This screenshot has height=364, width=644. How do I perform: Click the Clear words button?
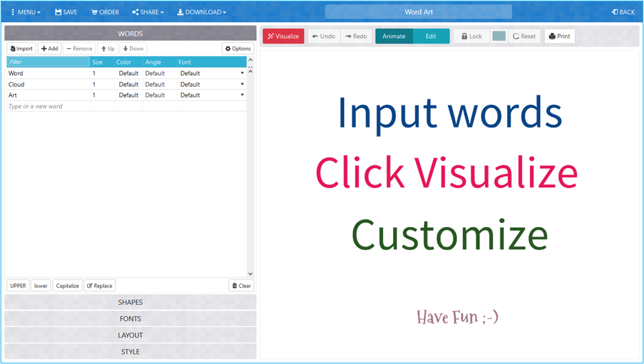241,286
